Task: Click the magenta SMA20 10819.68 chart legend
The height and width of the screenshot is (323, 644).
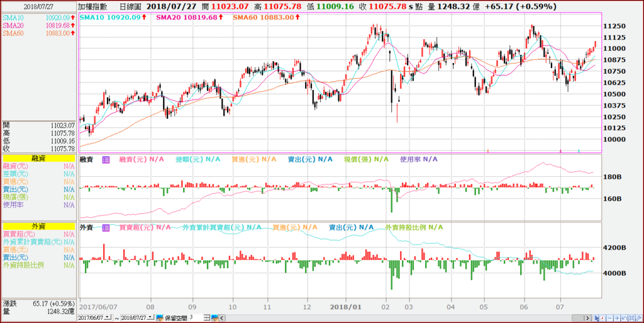Action: tap(191, 17)
